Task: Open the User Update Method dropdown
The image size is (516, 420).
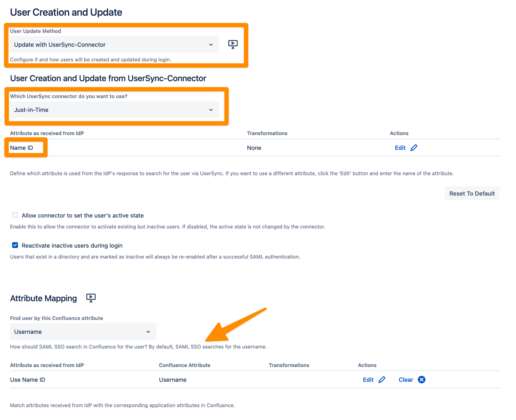Action: coord(114,45)
